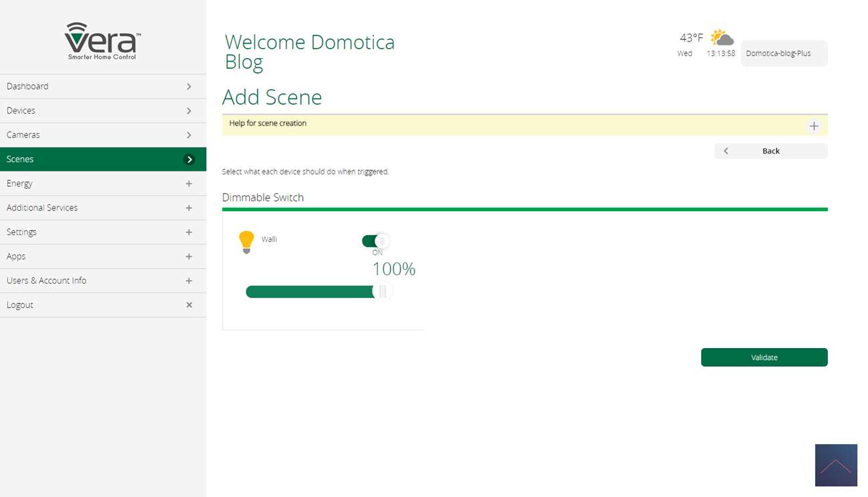Click the X icon next to Logout
The image size is (868, 497).
189,305
